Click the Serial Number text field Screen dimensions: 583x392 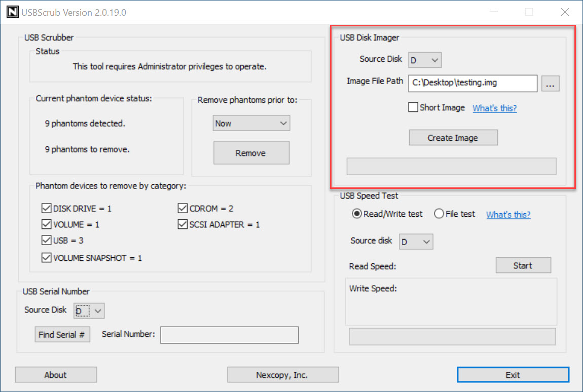[x=230, y=335]
